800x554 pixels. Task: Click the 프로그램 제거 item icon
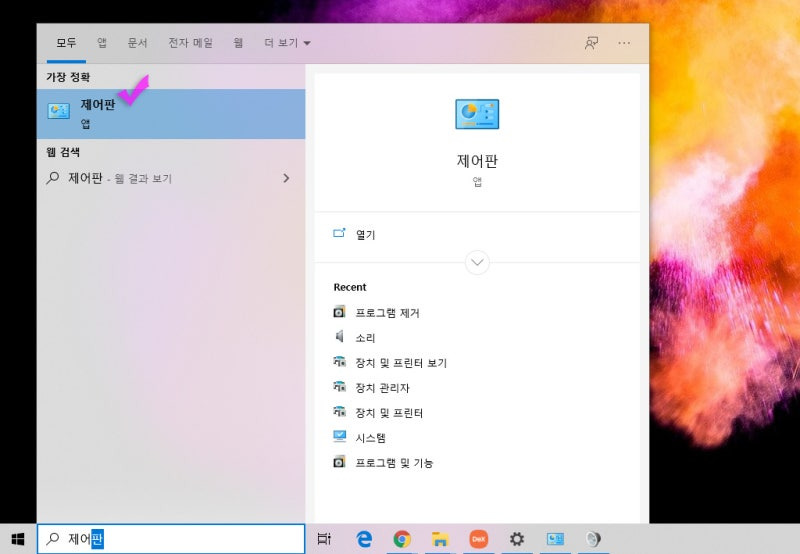click(339, 312)
